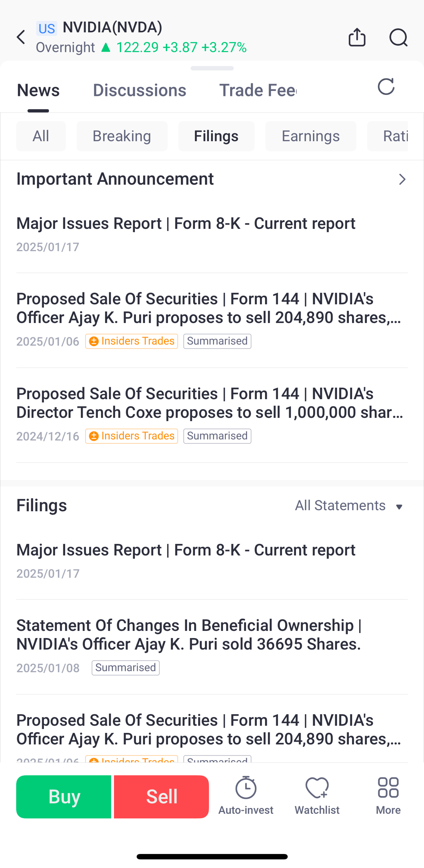
Task: Open the All Statements dropdown
Action: click(349, 505)
